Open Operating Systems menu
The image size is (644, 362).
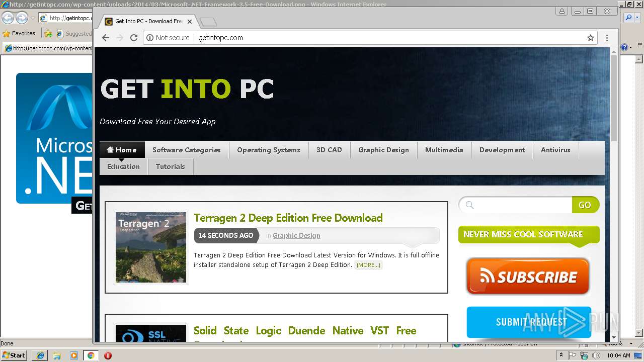(269, 150)
